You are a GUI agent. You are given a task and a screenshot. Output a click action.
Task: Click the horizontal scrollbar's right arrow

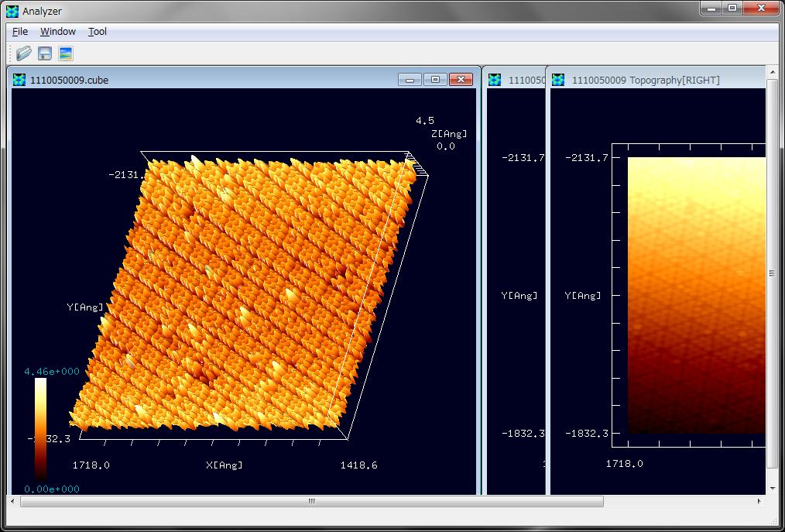759,501
